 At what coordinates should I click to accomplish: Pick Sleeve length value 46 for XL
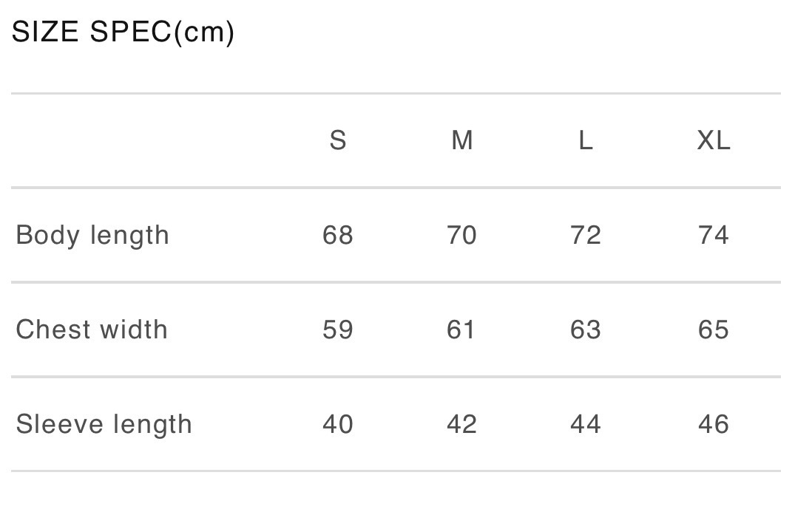(714, 424)
